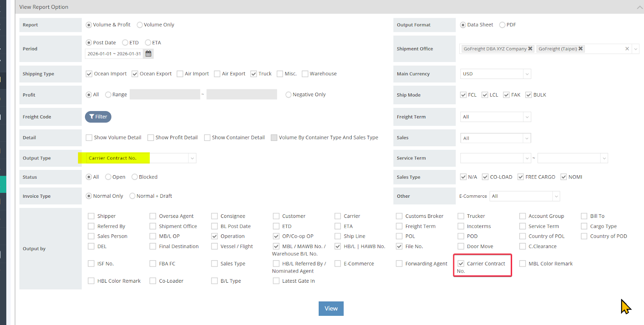
Task: Click the Freight Code Filter button
Action: click(x=98, y=117)
